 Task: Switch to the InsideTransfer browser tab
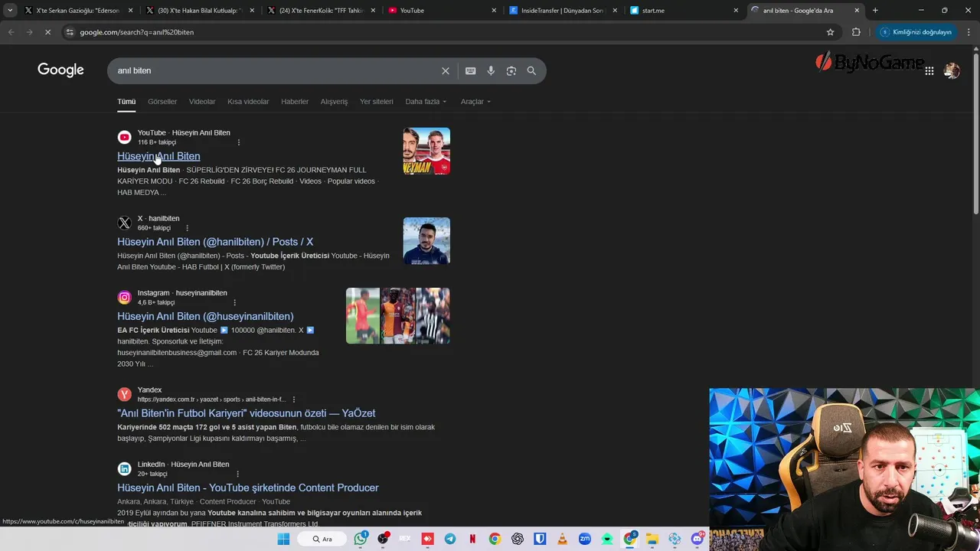[562, 11]
